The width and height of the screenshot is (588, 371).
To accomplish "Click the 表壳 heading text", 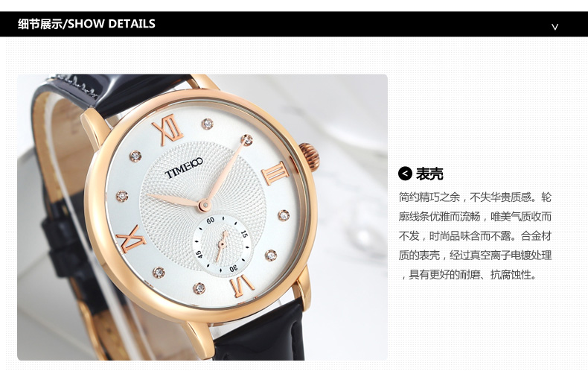I will pyautogui.click(x=429, y=174).
